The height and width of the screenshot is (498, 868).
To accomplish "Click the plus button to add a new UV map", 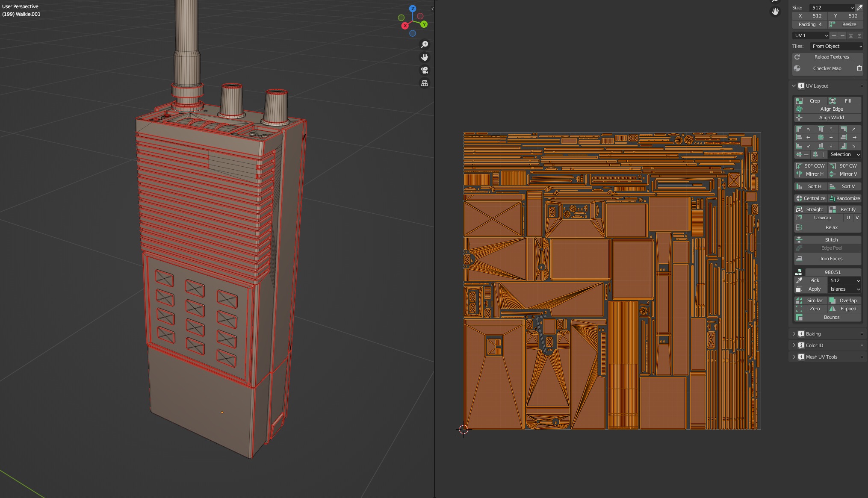I will coord(833,35).
